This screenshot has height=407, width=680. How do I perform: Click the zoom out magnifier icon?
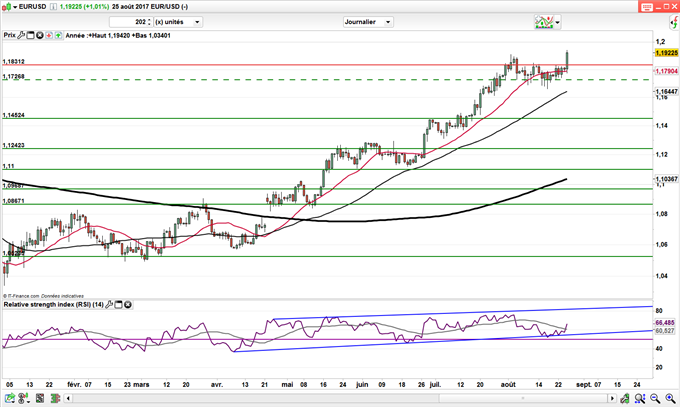pyautogui.click(x=655, y=398)
